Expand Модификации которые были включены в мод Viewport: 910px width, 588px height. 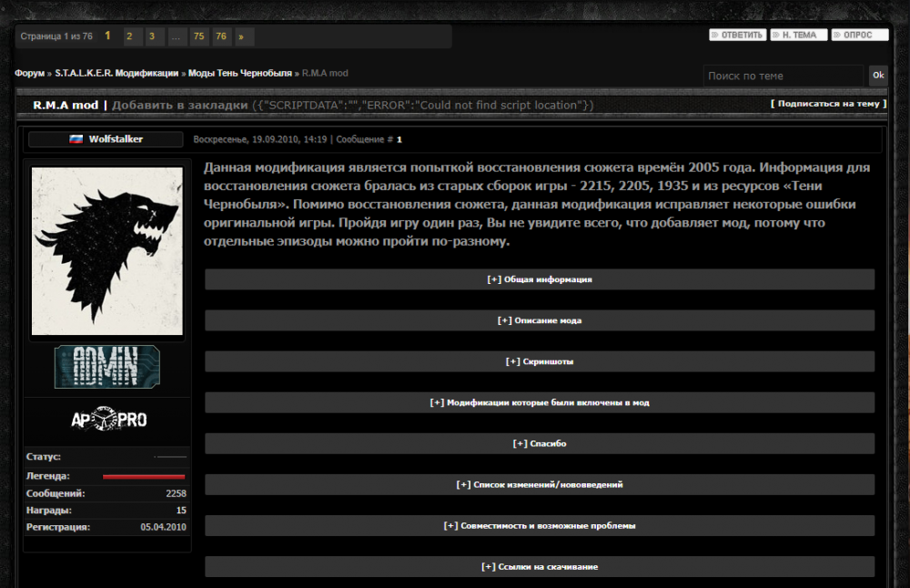click(x=539, y=402)
